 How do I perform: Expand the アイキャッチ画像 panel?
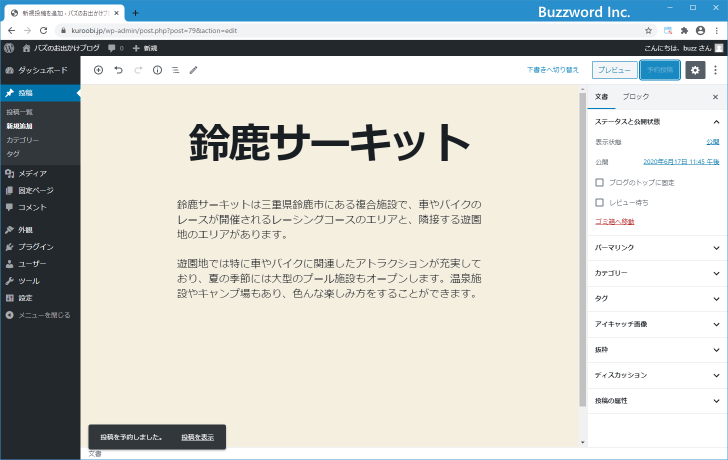tap(656, 324)
